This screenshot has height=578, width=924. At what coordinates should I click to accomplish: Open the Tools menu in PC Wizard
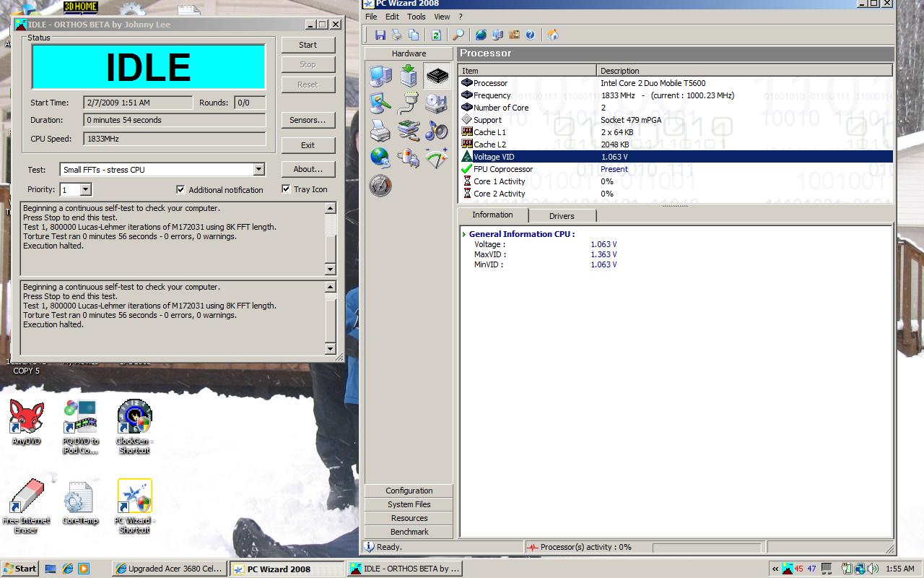[x=417, y=17]
